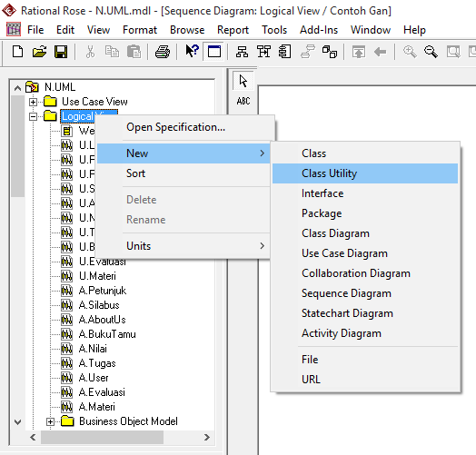Select Class from the New submenu

coord(365,153)
